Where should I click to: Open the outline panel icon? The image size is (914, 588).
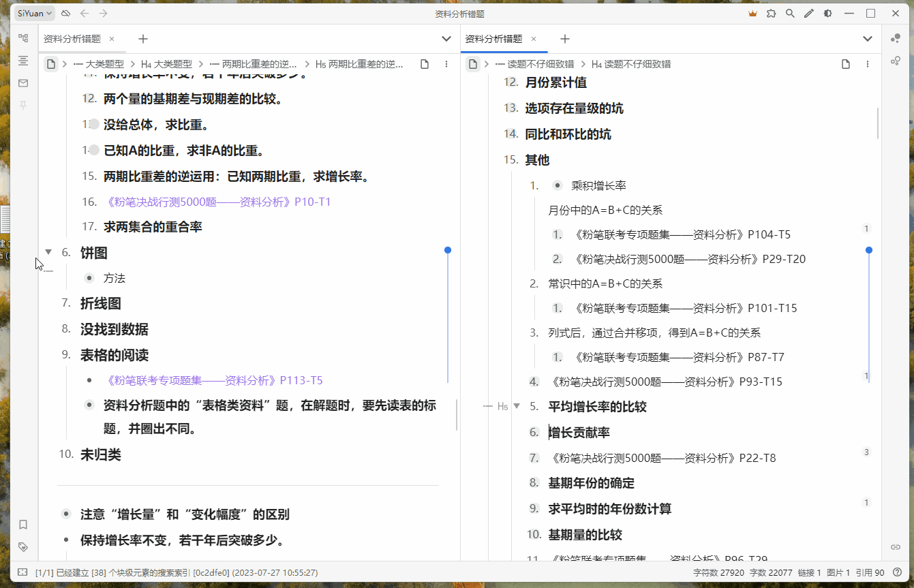[x=23, y=61]
